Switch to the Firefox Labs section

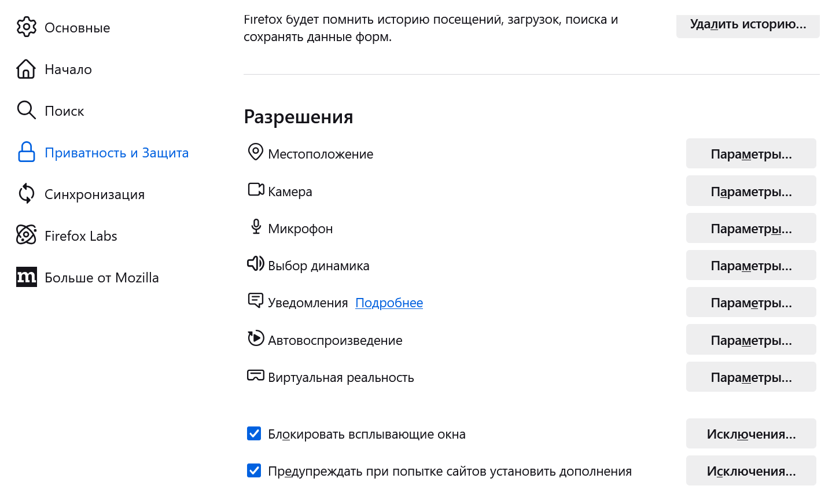tap(80, 235)
